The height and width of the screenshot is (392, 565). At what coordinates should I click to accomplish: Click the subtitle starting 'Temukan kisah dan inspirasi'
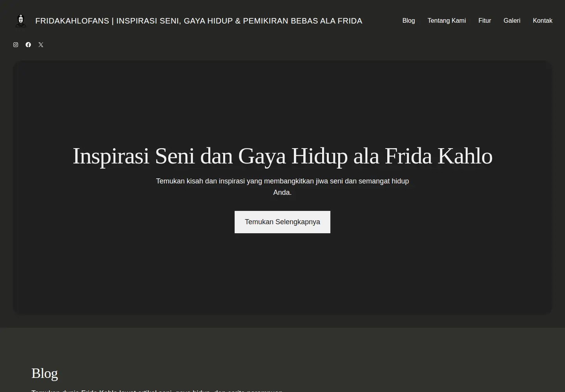pos(282,187)
